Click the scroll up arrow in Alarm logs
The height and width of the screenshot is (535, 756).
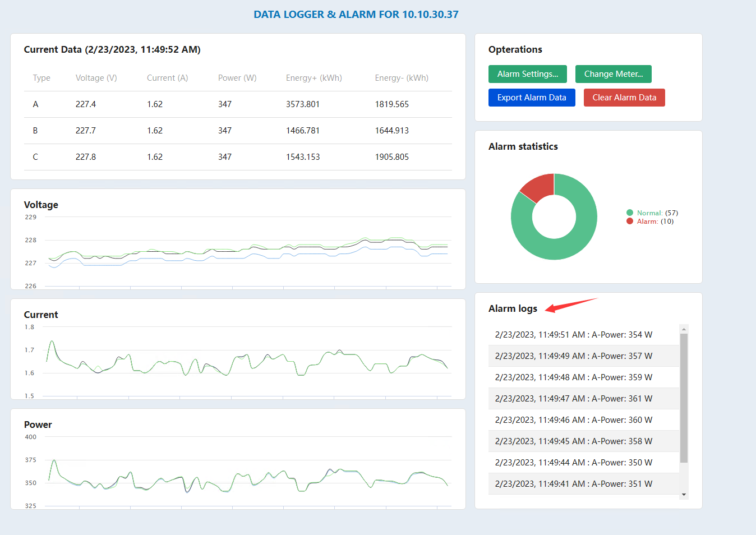tap(684, 329)
